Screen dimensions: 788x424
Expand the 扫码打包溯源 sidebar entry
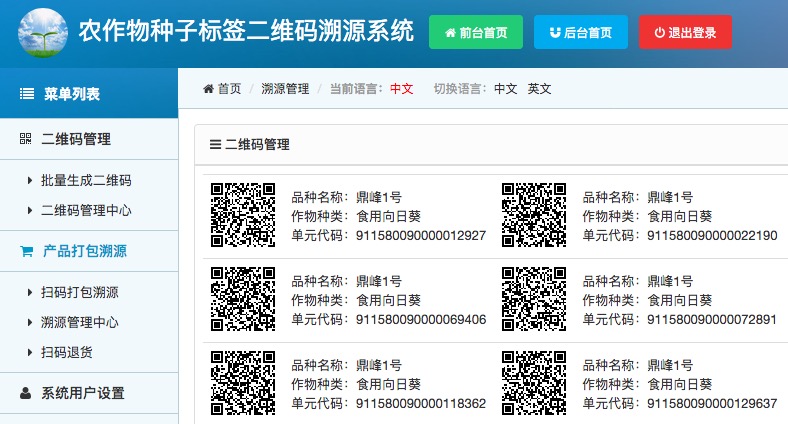[79, 293]
